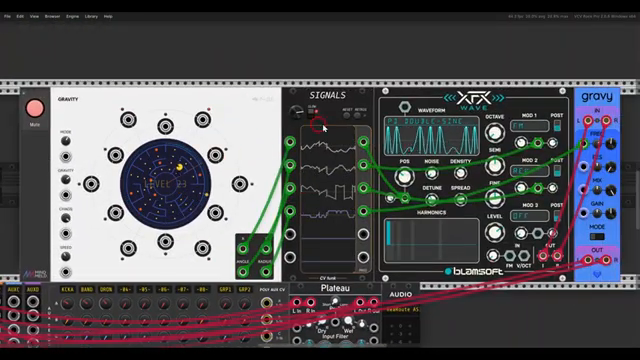Click the Gravity module GRAVITY knob
640x360 pixels.
click(65, 180)
